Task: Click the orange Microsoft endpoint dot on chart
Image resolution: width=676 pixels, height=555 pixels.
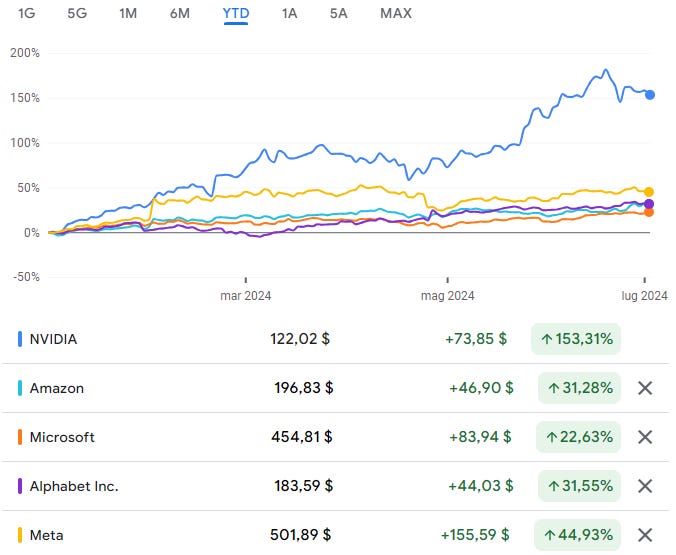Action: (x=649, y=212)
